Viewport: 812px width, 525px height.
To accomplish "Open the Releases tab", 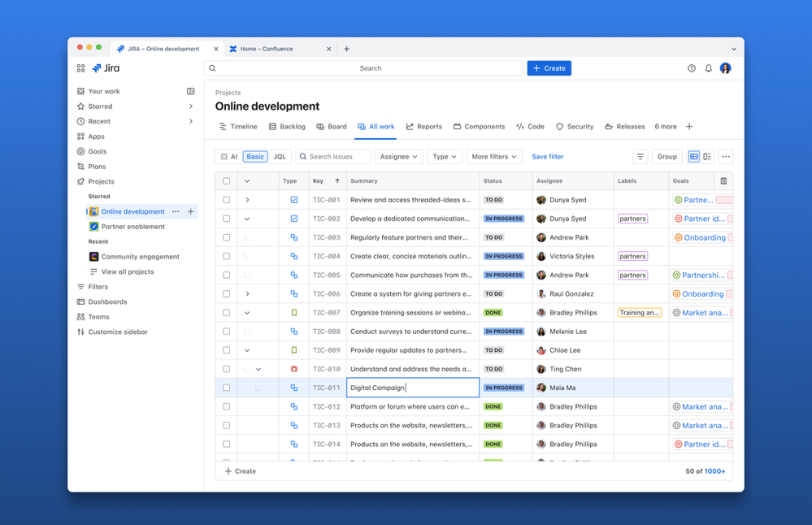I will pos(624,126).
